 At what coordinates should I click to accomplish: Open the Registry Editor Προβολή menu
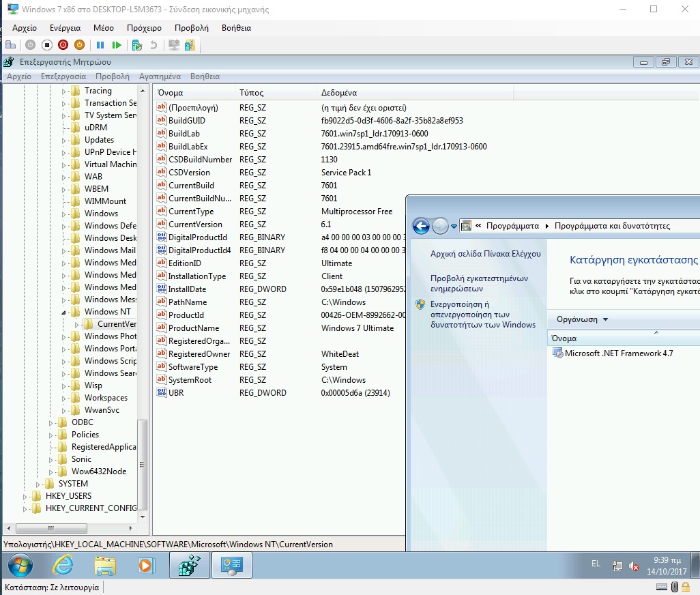pyautogui.click(x=113, y=76)
